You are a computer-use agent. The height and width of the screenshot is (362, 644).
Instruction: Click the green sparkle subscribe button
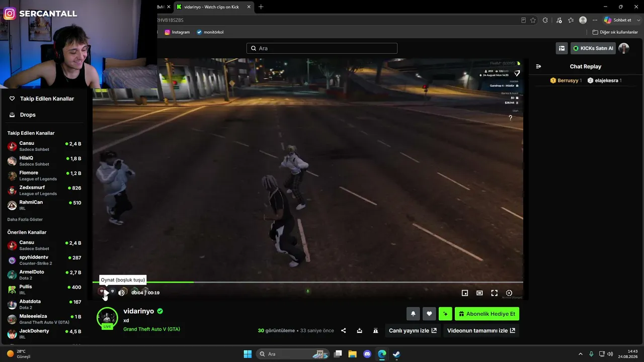[445, 314]
